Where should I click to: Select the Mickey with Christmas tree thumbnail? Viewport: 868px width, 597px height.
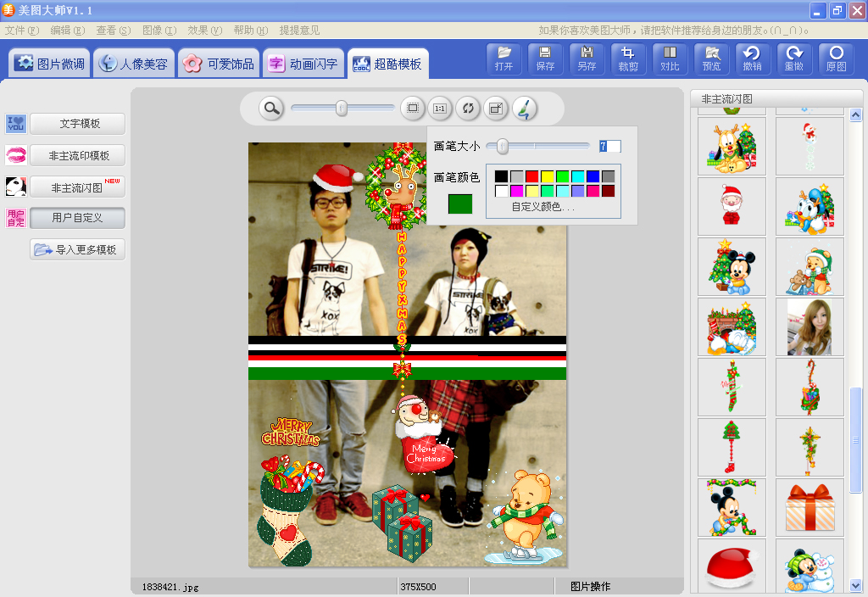click(732, 266)
